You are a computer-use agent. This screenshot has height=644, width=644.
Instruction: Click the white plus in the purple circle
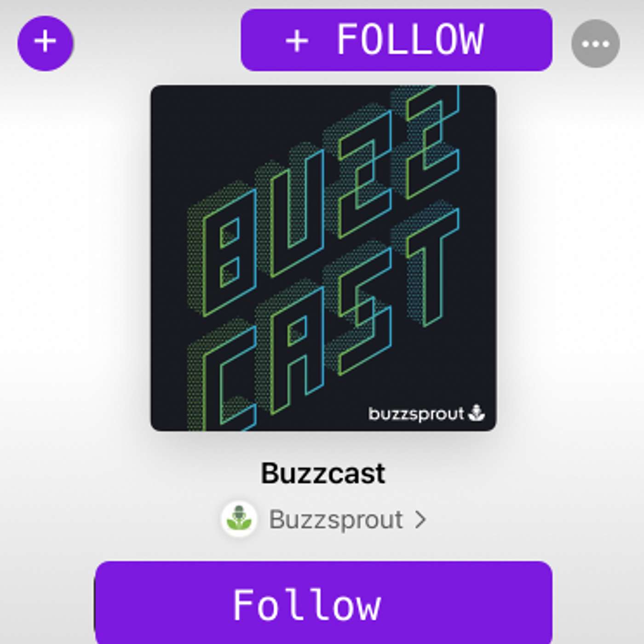[x=45, y=42]
